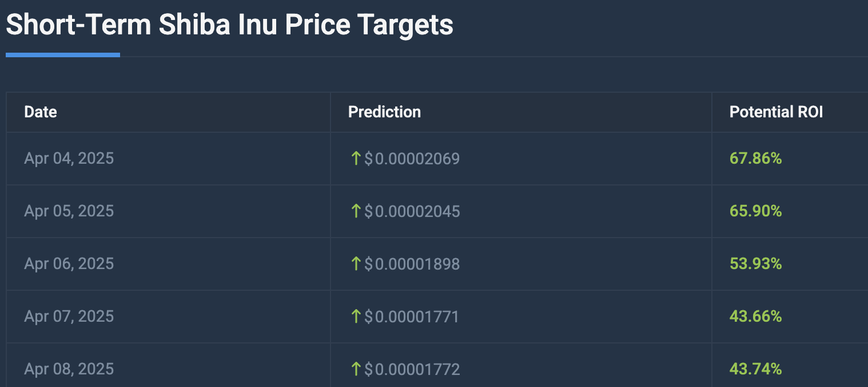Viewport: 868px width, 387px height.
Task: Click the green up arrow beside $0.00002069
Action: pyautogui.click(x=356, y=158)
